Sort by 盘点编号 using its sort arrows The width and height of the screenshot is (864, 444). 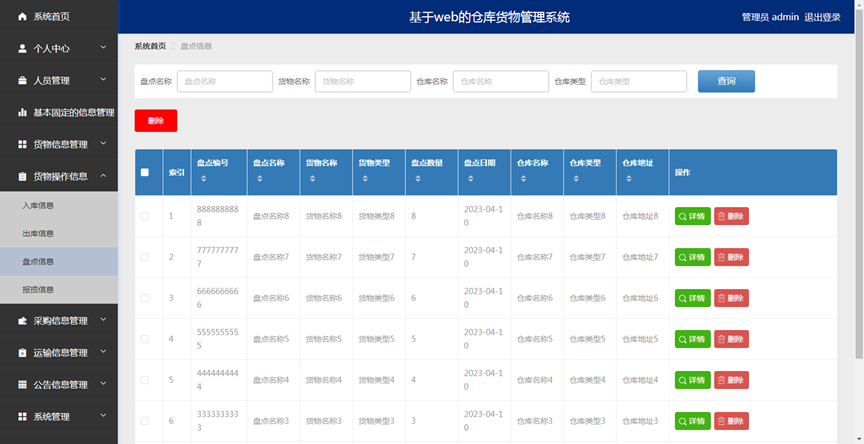coord(203,178)
